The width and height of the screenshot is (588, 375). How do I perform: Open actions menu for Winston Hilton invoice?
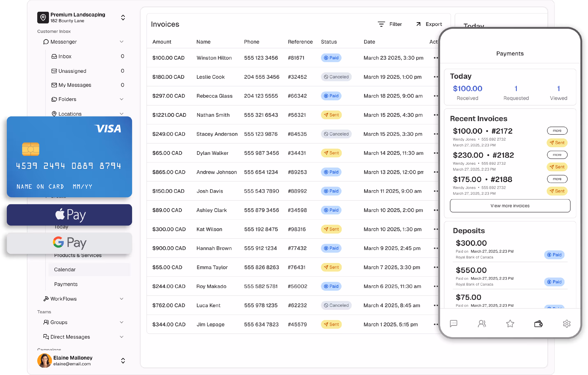coord(436,58)
